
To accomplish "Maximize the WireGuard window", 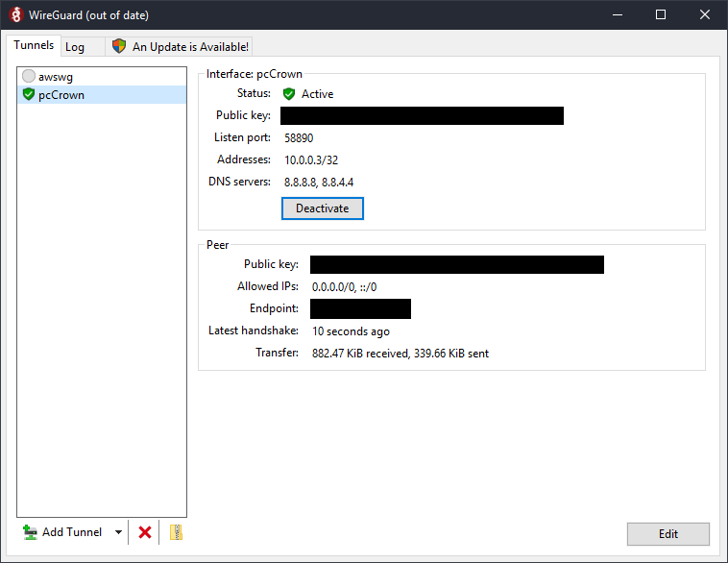I will 661,14.
